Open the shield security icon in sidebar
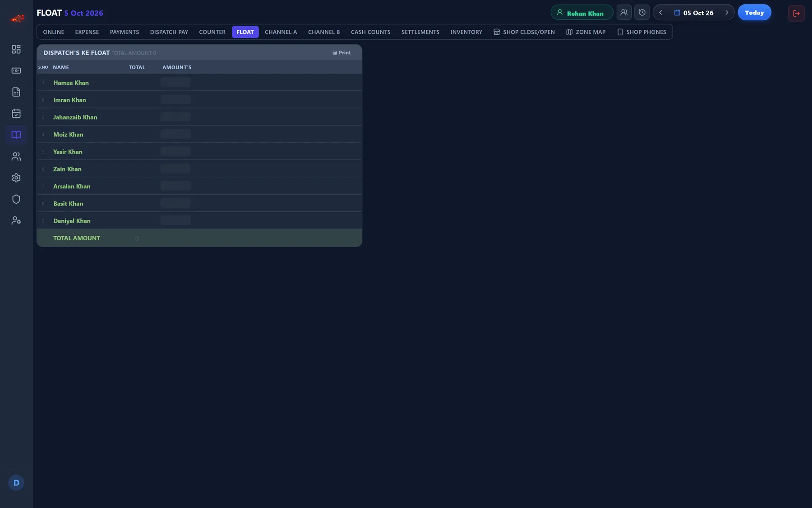812x508 pixels. [16, 199]
